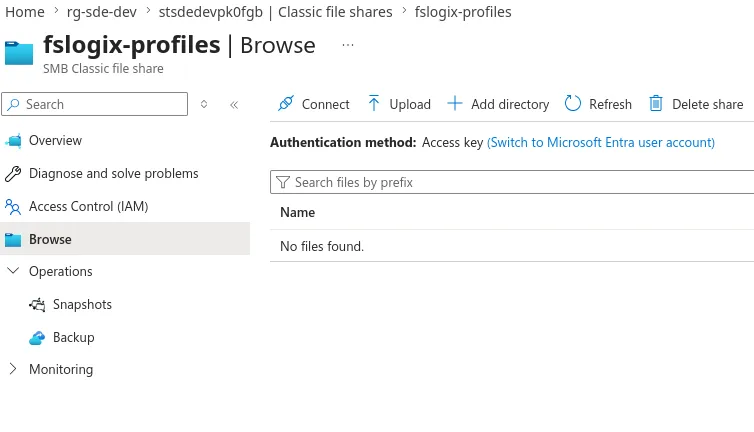
Task: Select Browse in the sidebar
Action: coord(125,239)
